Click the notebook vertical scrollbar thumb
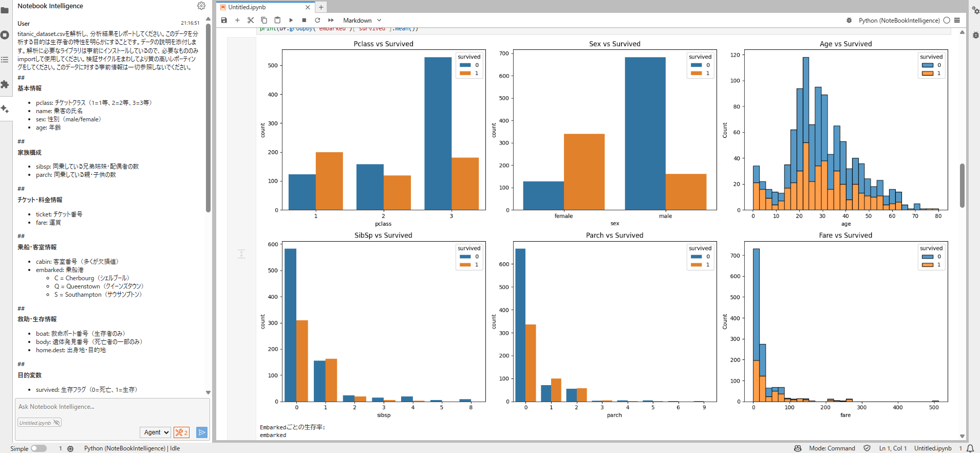Image resolution: width=980 pixels, height=453 pixels. click(962, 185)
